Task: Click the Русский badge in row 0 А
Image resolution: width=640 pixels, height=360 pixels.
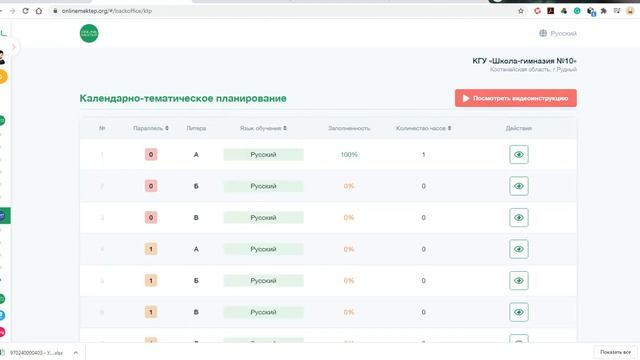Action: [x=263, y=154]
